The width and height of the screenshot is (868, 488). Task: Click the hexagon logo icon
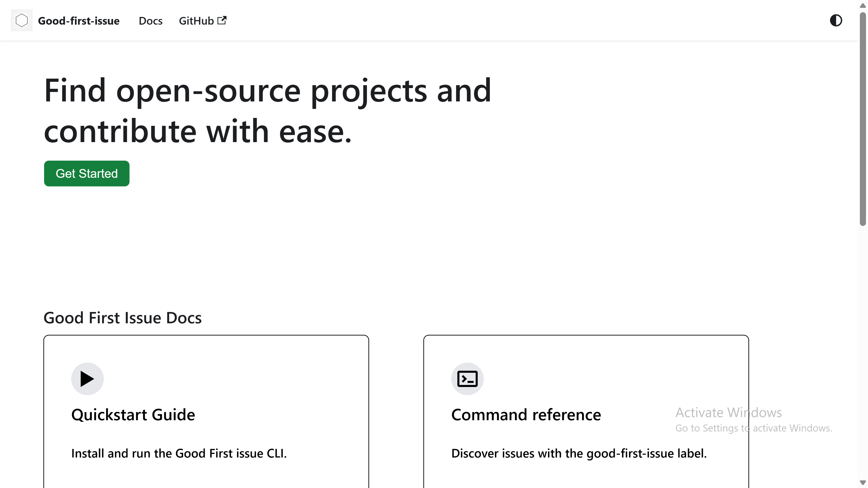(x=21, y=21)
